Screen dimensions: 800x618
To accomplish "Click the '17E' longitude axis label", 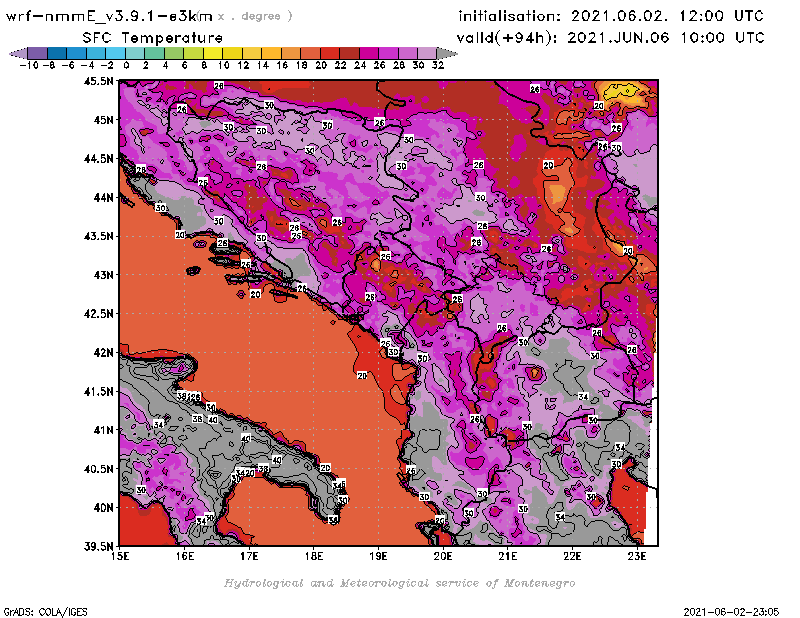I will 249,556.
